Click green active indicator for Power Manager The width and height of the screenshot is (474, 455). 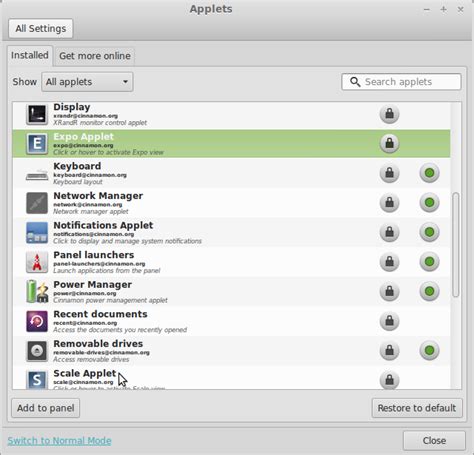pyautogui.click(x=429, y=291)
